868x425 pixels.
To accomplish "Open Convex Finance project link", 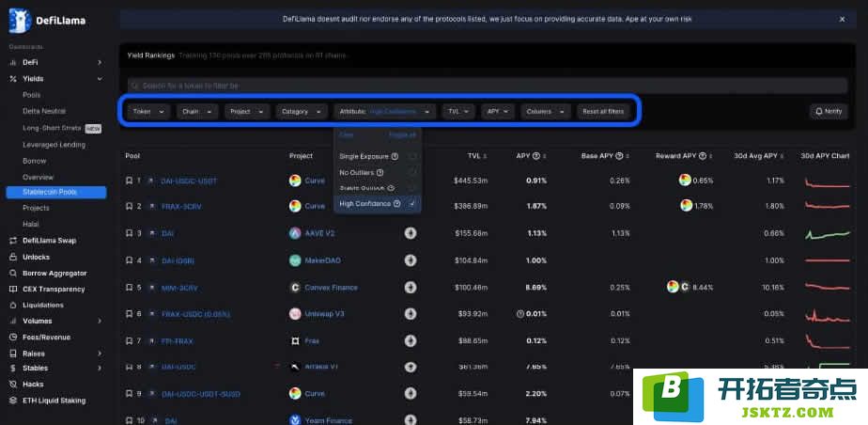I will [x=331, y=288].
